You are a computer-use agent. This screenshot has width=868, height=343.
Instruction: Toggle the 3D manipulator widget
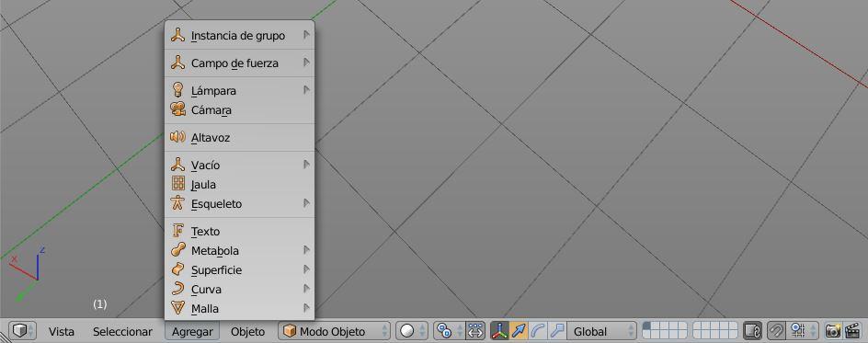click(x=500, y=331)
